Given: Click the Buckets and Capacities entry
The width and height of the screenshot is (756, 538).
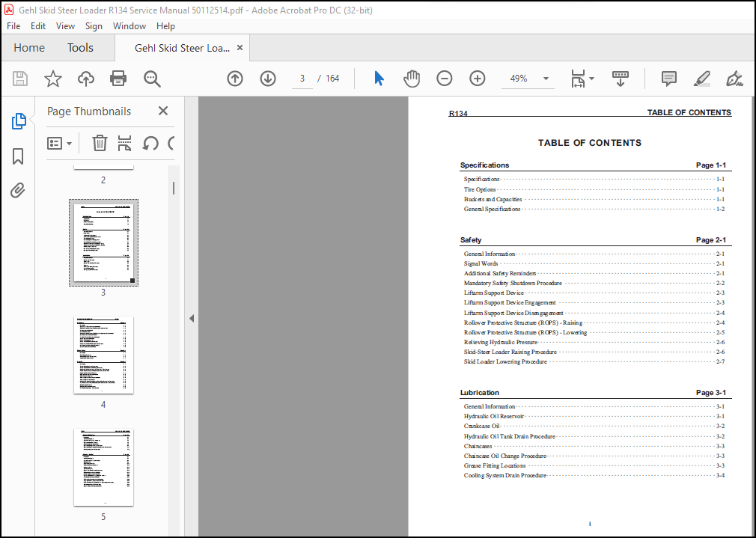Looking at the screenshot, I should (493, 199).
